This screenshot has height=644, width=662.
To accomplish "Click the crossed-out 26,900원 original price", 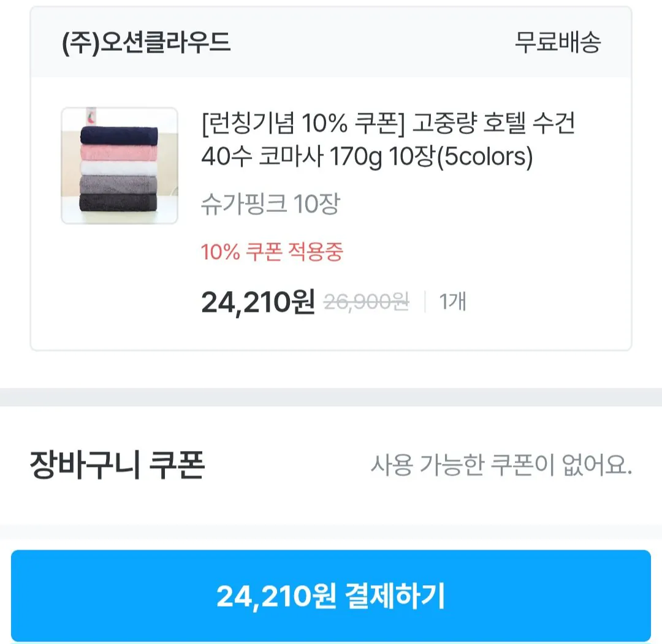I will click(x=366, y=301).
